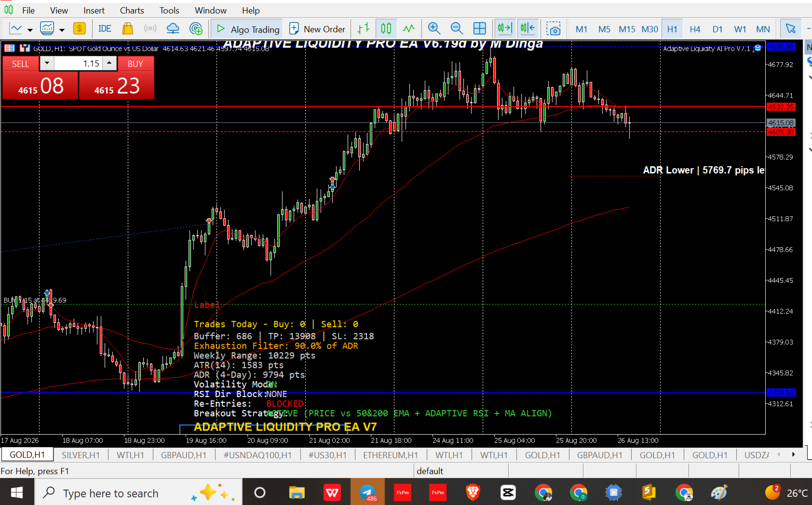Click the red BUY button
Screen dimensions: 812x505
click(135, 64)
